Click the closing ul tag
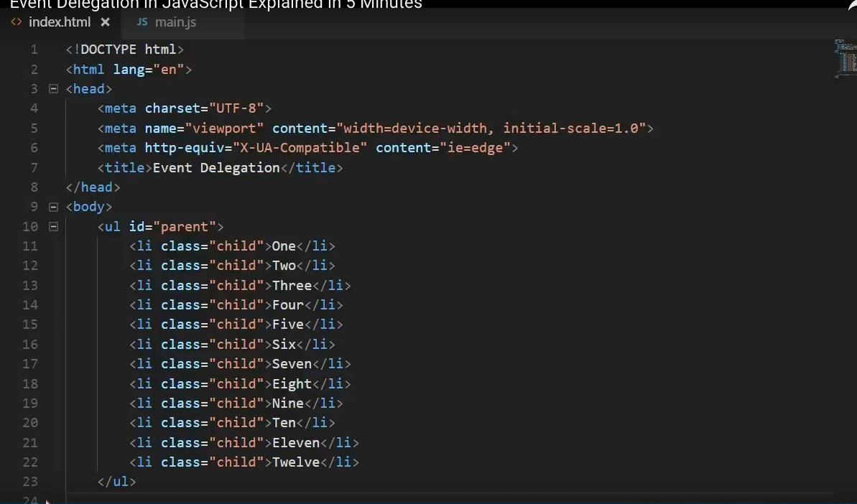The width and height of the screenshot is (857, 504). coord(116,482)
